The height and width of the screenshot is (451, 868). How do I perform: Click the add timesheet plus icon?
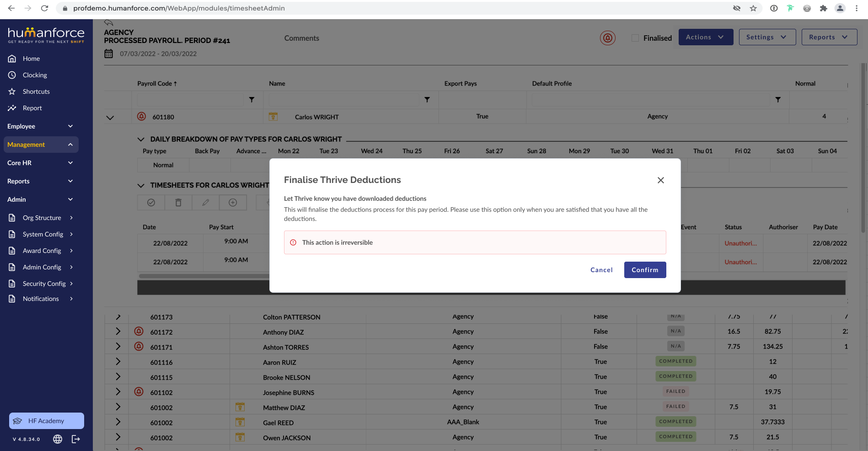coord(233,203)
